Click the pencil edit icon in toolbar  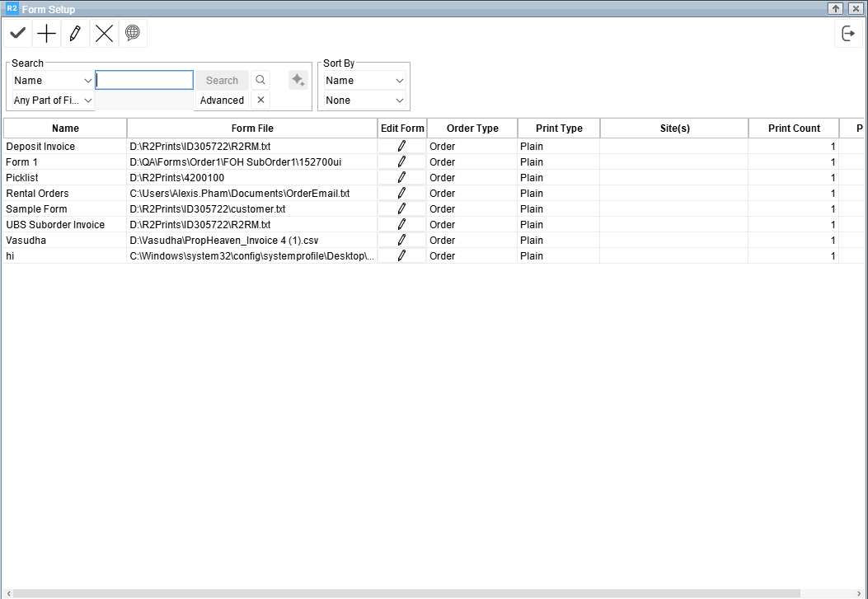(75, 34)
